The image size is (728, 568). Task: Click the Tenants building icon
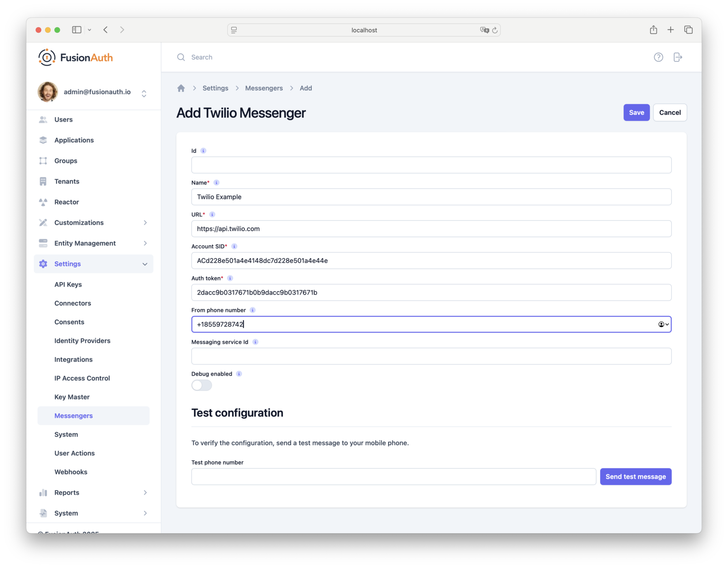point(43,181)
